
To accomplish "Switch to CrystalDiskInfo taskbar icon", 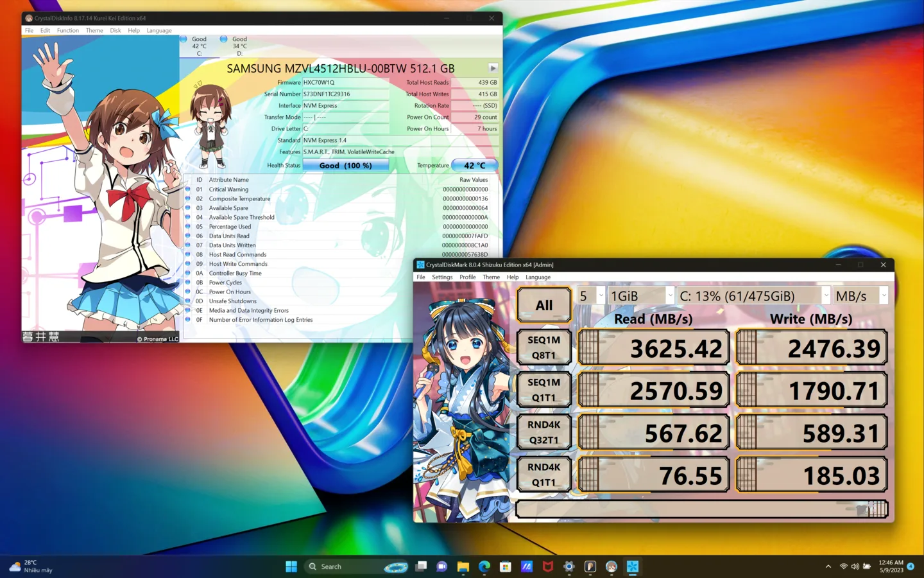I will tap(612, 566).
